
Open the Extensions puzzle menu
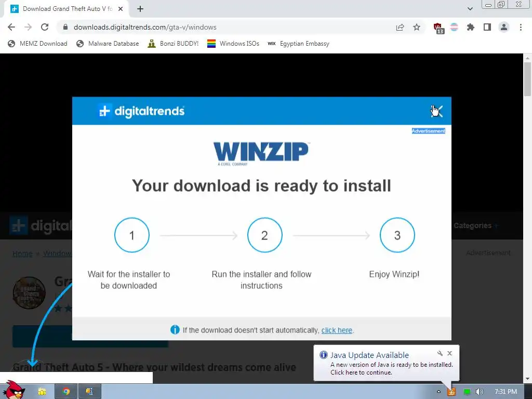click(471, 27)
